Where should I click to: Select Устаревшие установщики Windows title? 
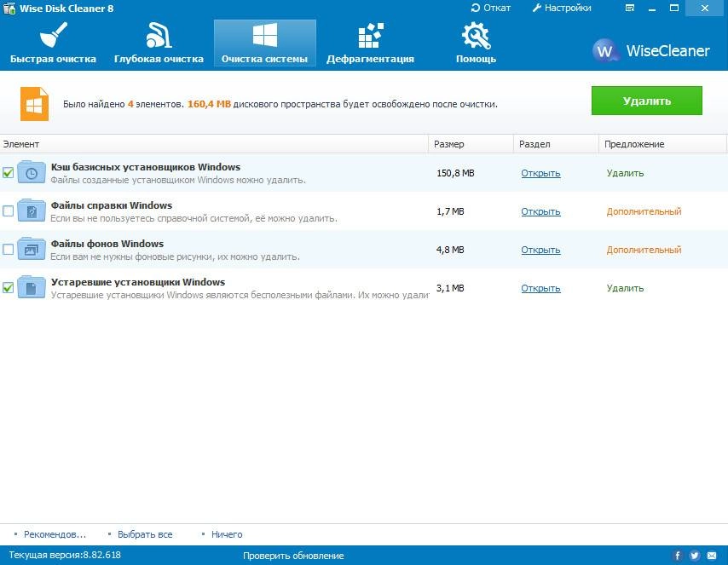(138, 282)
